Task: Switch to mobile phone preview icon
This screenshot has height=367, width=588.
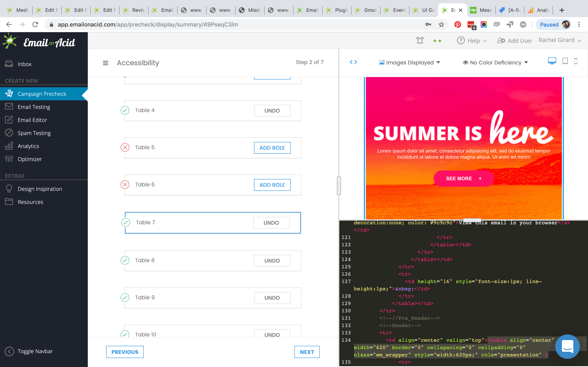Action: [576, 61]
